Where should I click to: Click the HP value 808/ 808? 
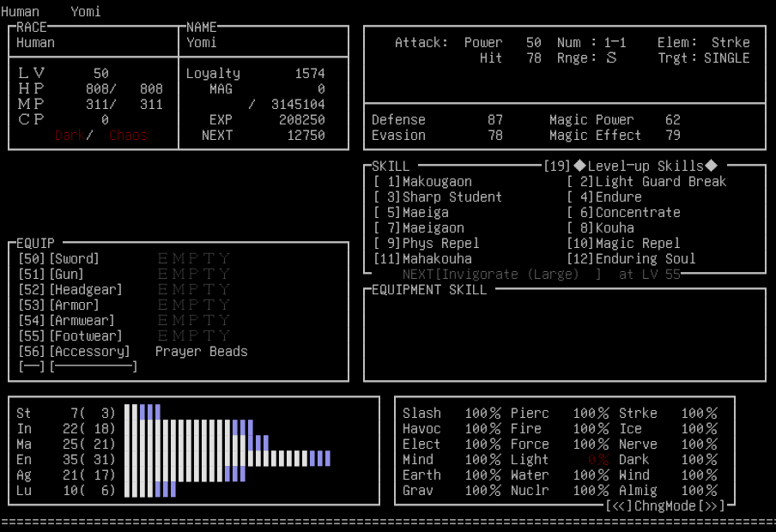[x=124, y=88]
